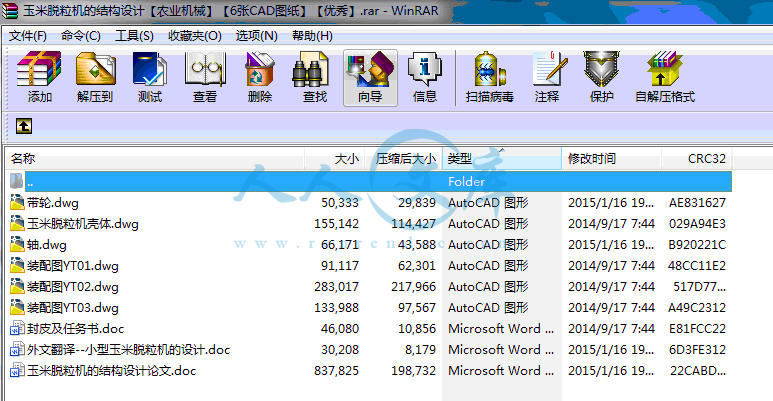
Task: Open the 工具(S) menu
Action: pyautogui.click(x=134, y=36)
